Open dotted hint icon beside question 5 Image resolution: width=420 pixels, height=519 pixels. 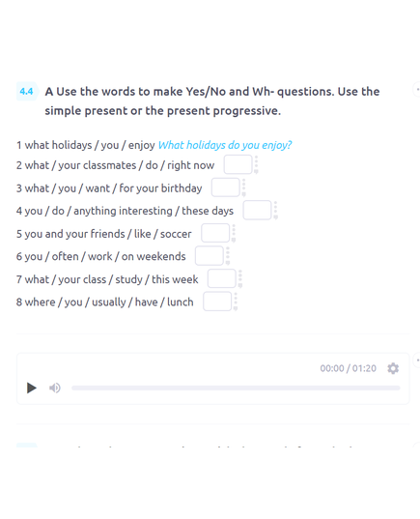point(234,233)
